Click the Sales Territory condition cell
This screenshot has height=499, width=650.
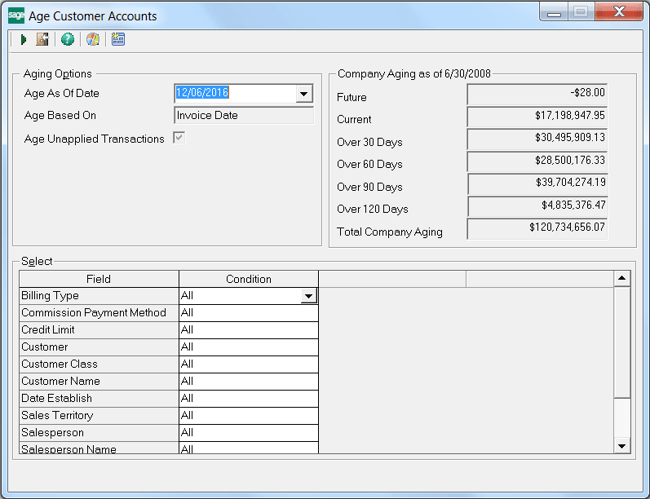pyautogui.click(x=248, y=415)
